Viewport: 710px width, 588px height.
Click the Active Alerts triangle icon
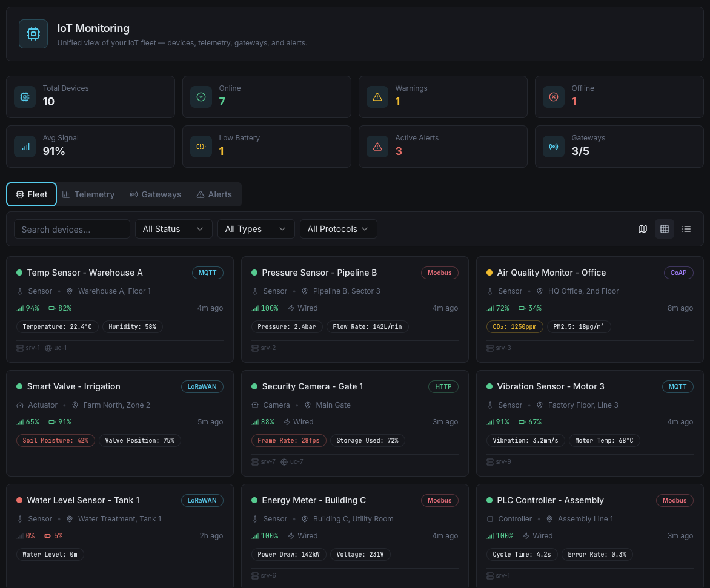(377, 147)
